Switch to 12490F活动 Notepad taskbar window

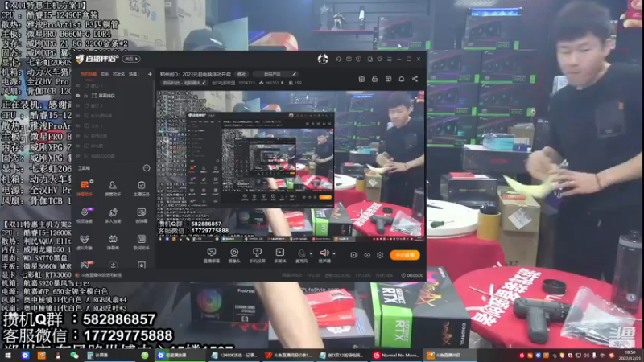233,356
